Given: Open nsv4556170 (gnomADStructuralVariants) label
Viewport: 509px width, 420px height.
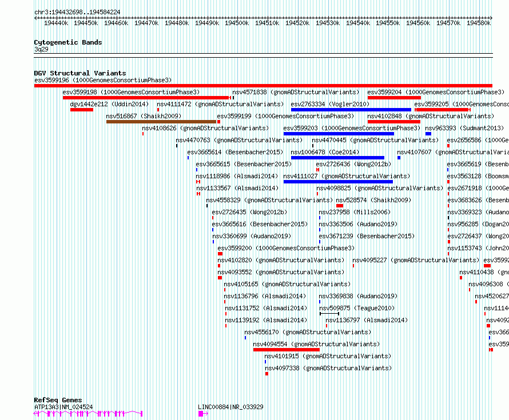Looking at the screenshot, I should tap(308, 332).
